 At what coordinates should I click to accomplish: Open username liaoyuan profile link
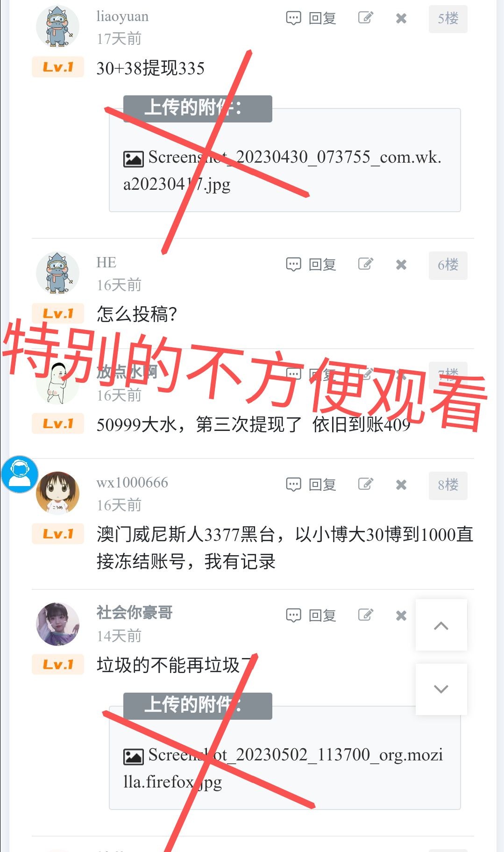tap(122, 16)
